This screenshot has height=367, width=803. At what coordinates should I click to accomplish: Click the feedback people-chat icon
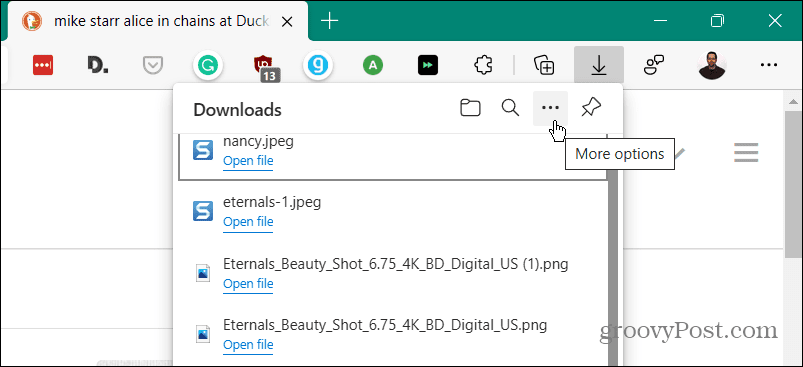point(653,65)
